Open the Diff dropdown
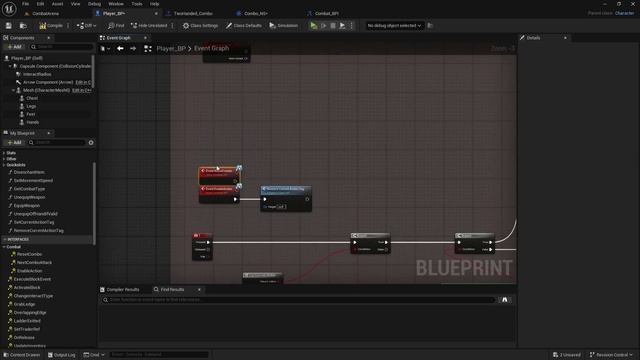The height and width of the screenshot is (360, 640). tap(87, 25)
